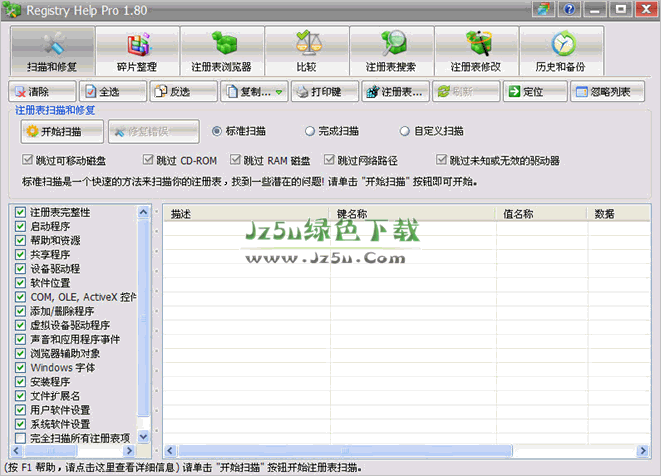This screenshot has width=661, height=476.
Task: Uncheck 声音和应用程序事件 item
Action: point(20,339)
